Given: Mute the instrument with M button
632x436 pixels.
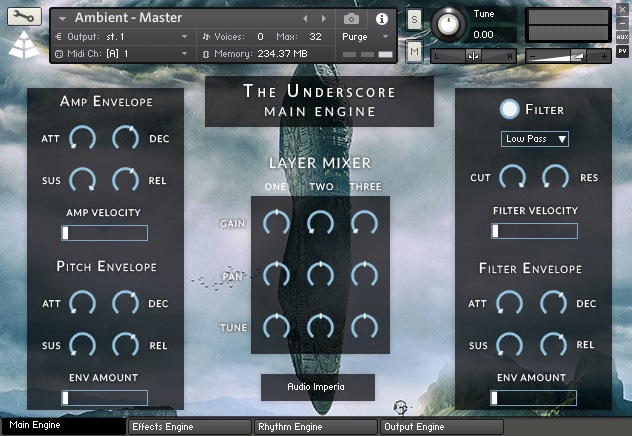Looking at the screenshot, I should tap(414, 52).
